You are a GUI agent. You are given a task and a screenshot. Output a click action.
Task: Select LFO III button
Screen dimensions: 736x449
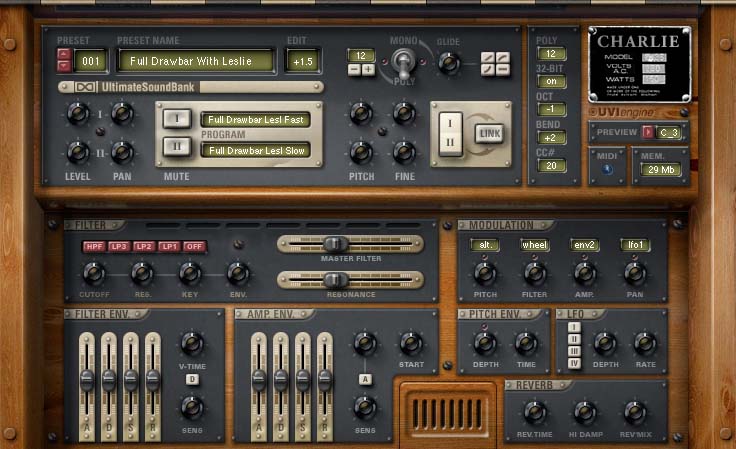pyautogui.click(x=575, y=351)
